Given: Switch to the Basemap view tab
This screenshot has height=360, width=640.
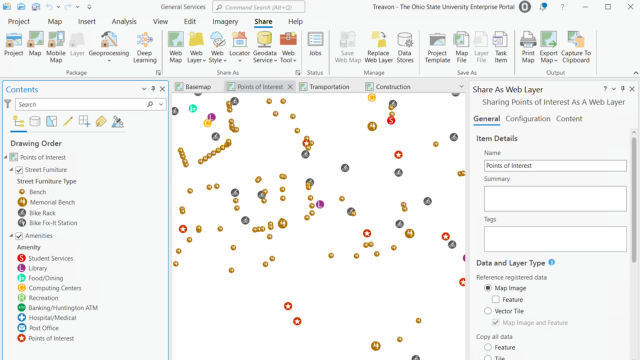Looking at the screenshot, I should click(193, 87).
